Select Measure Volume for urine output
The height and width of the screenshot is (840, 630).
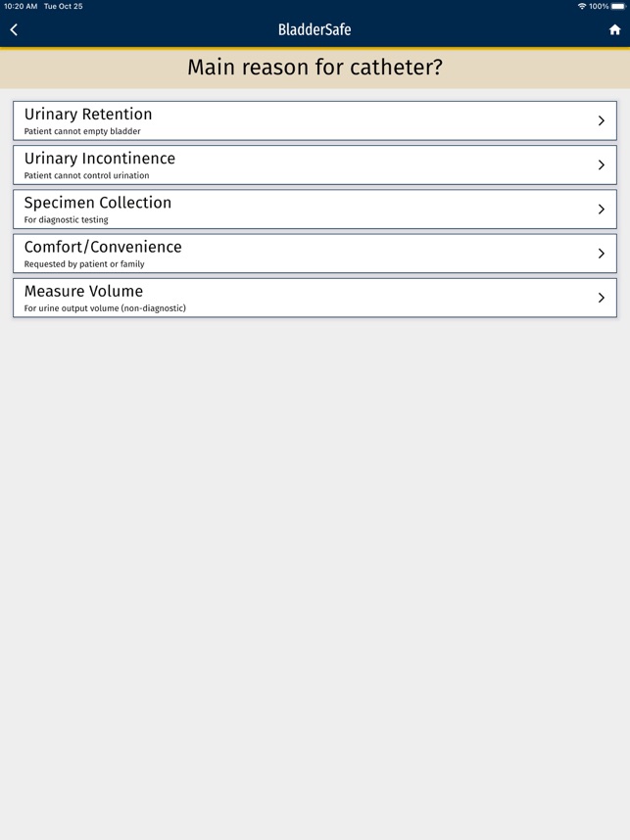click(315, 297)
